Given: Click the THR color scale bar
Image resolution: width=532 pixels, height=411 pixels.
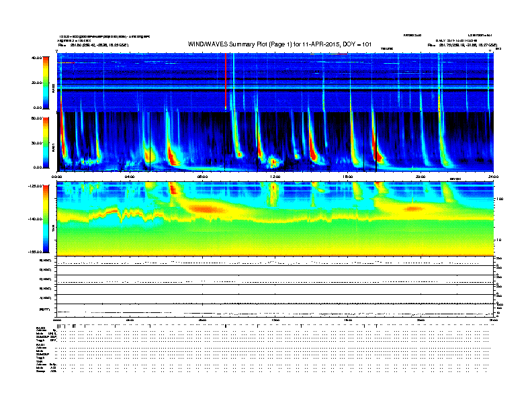Looking at the screenshot, I should click(x=46, y=219).
